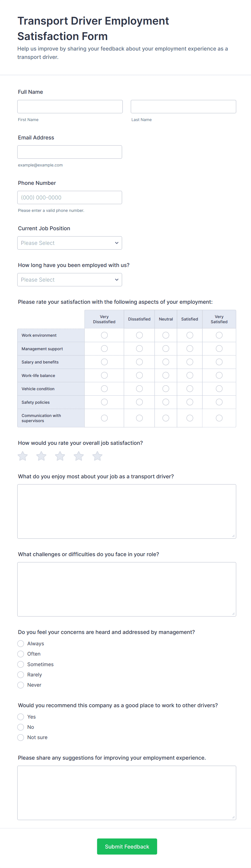This screenshot has height=868, width=251.
Task: Choose Not sure for company recommendation
Action: point(21,737)
